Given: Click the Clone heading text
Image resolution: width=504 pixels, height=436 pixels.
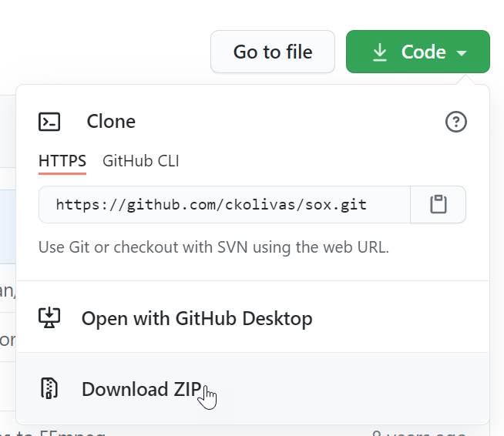Looking at the screenshot, I should click(111, 122).
